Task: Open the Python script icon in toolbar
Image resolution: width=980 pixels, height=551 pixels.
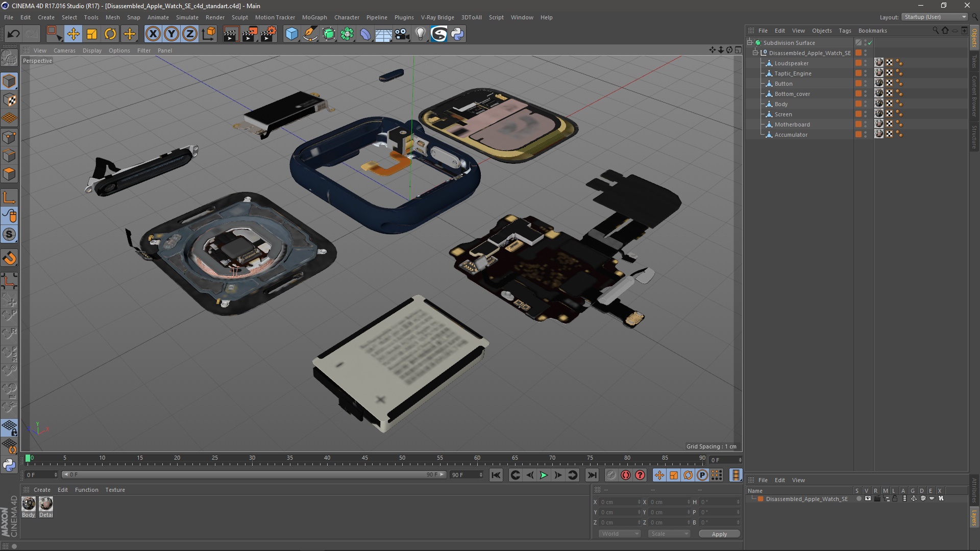Action: point(457,34)
